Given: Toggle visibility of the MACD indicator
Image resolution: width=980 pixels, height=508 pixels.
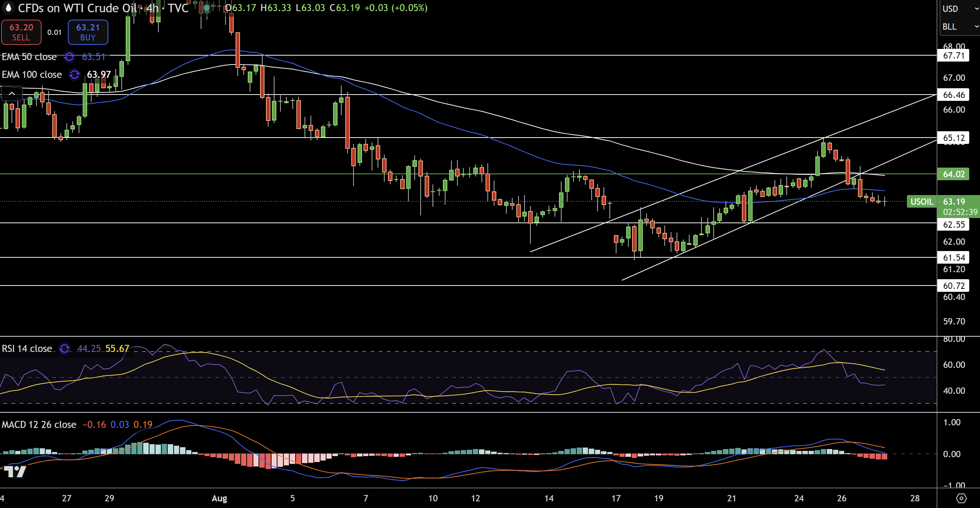Looking at the screenshot, I should 38,424.
